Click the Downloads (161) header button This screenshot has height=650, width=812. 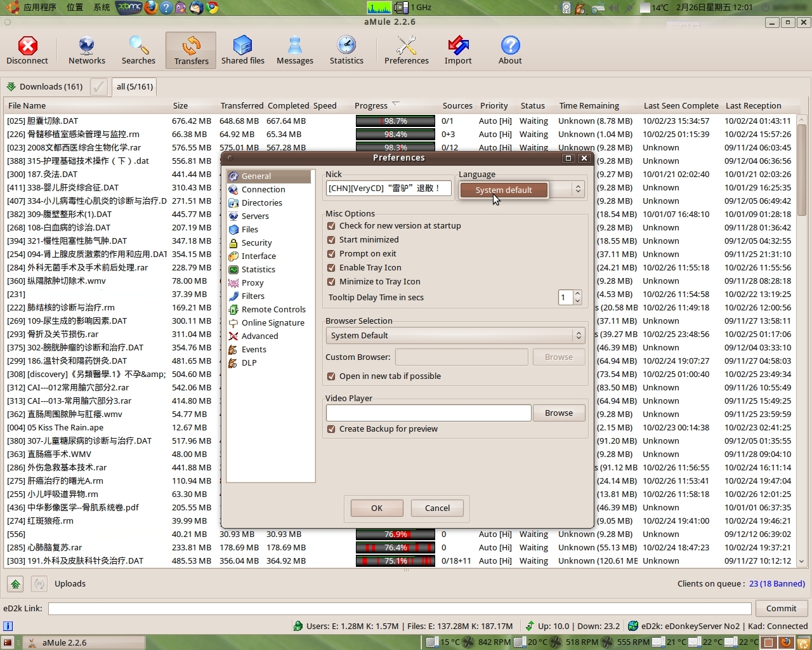(45, 86)
